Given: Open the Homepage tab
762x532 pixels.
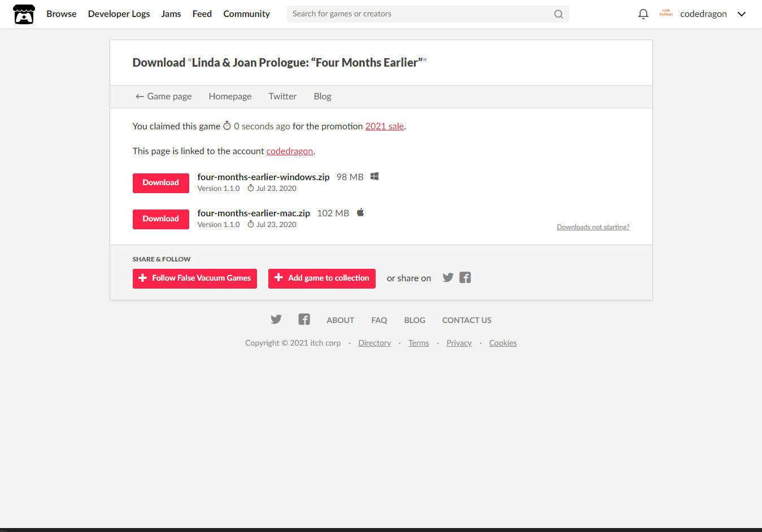Looking at the screenshot, I should [x=230, y=97].
